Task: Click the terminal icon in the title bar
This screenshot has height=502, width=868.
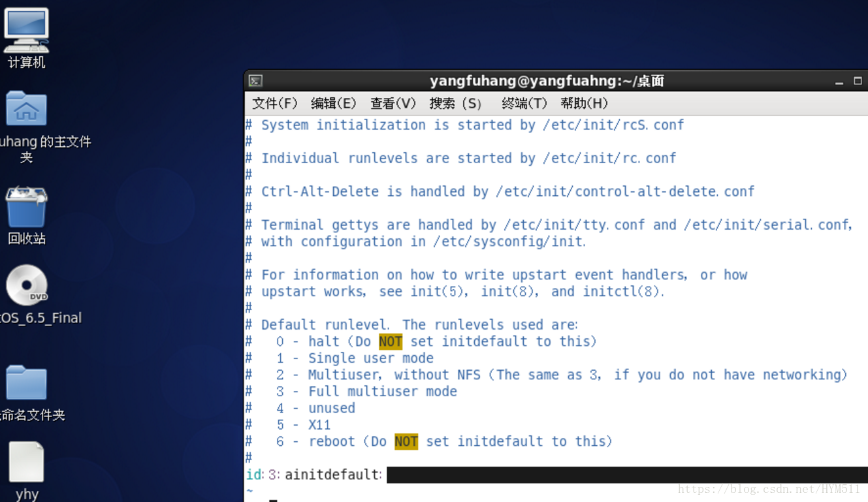Action: [x=255, y=81]
